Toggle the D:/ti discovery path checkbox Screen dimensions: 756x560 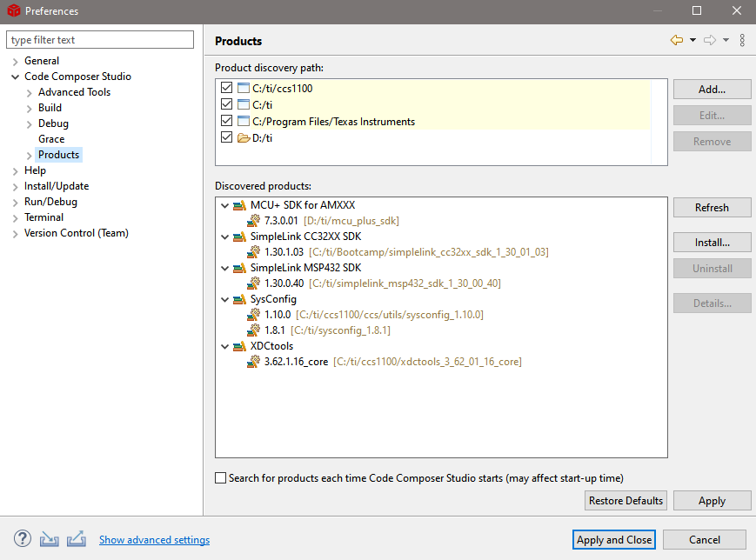point(227,137)
